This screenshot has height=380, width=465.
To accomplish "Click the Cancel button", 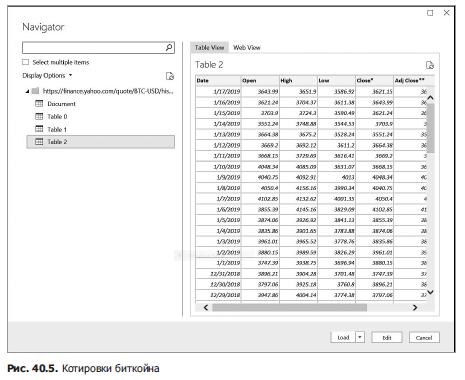I will click(x=424, y=338).
